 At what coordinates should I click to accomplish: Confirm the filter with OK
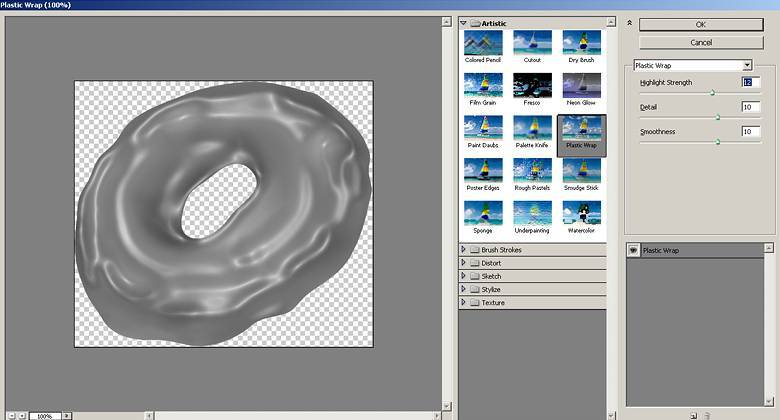pos(701,24)
